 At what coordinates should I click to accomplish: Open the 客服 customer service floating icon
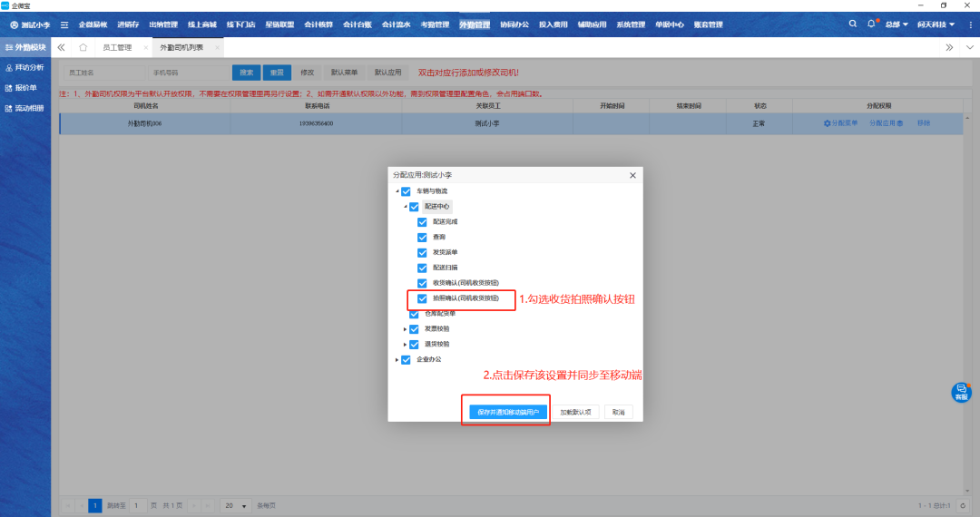coord(961,392)
